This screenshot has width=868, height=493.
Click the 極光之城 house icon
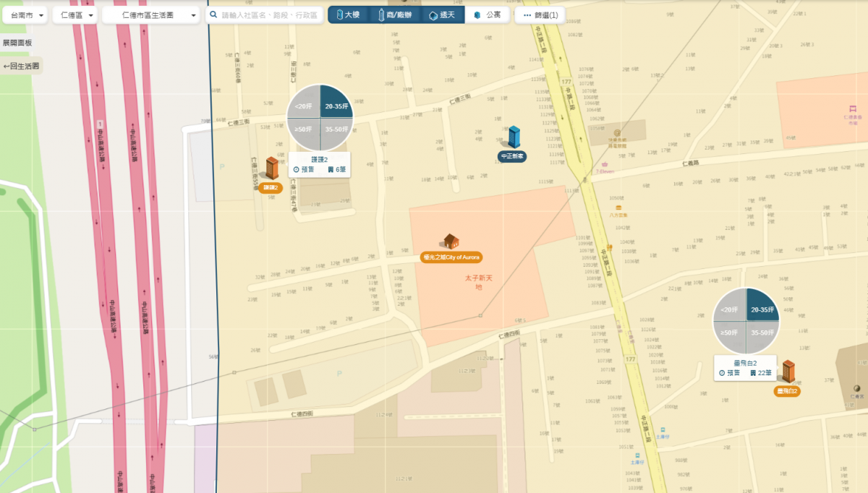tap(451, 241)
